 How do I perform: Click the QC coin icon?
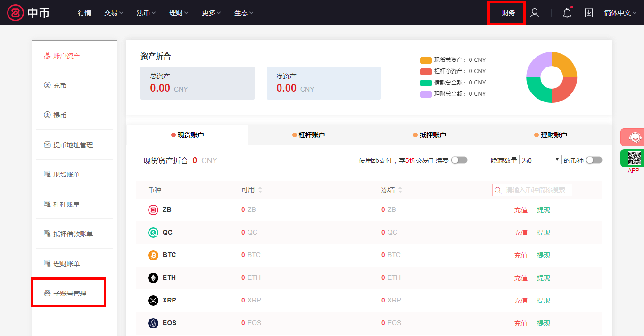point(153,233)
